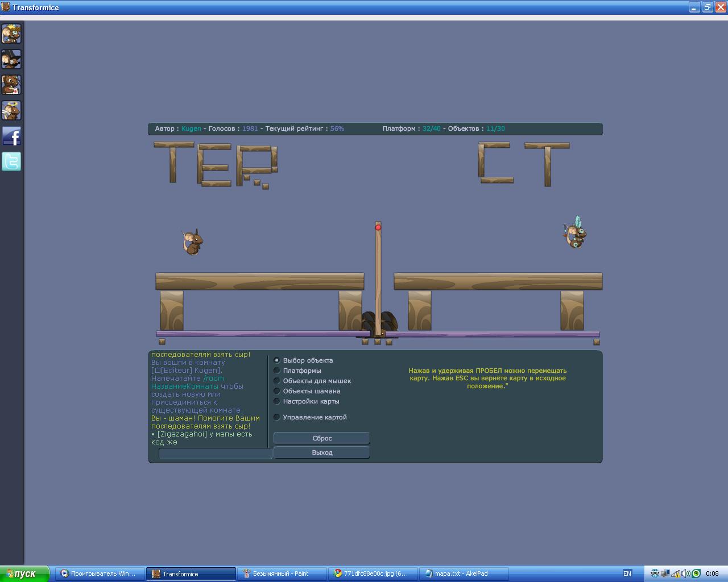Click the 'Сброс' reset button
The height and width of the screenshot is (582, 728).
pyautogui.click(x=322, y=438)
